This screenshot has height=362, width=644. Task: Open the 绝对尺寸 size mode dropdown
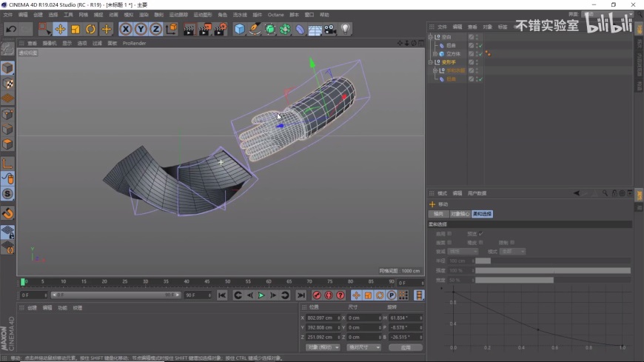(363, 346)
